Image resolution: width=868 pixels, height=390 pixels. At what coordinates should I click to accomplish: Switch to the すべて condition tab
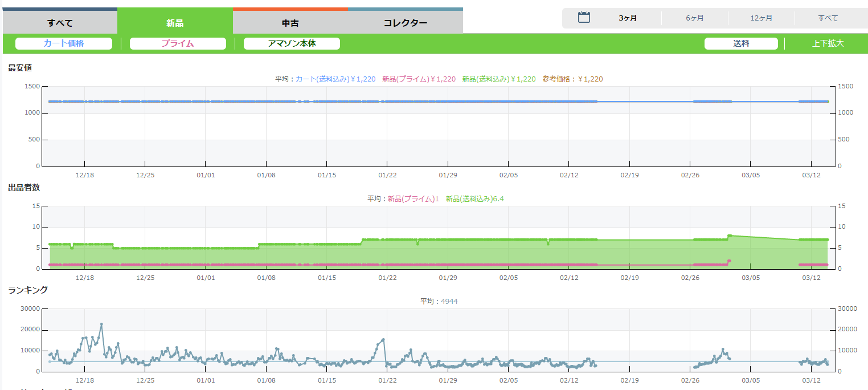[60, 23]
